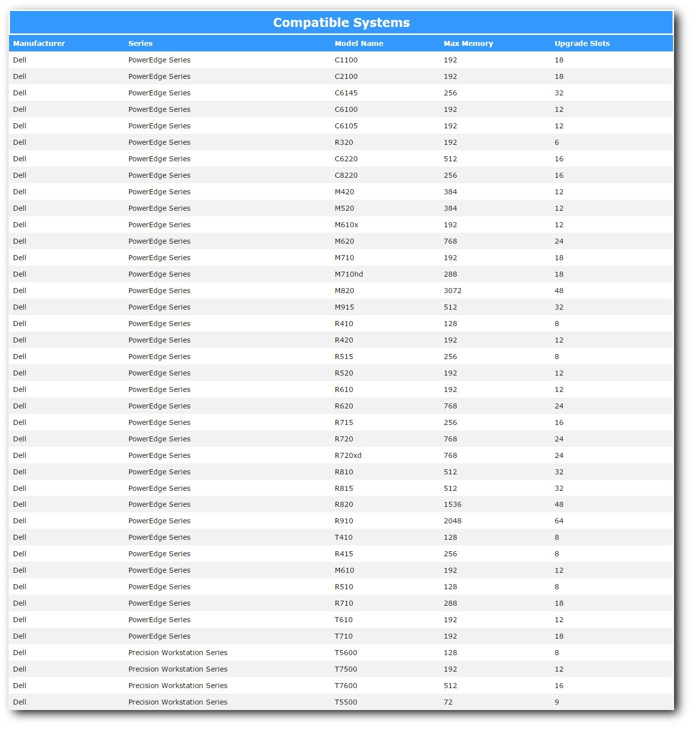
Task: Click the Max Memory column header
Action: (x=468, y=43)
